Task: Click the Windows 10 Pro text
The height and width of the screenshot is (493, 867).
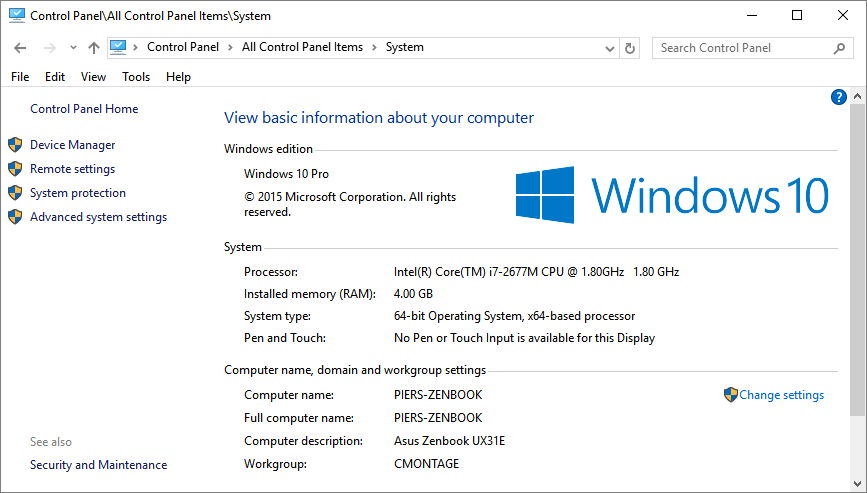Action: pos(286,174)
